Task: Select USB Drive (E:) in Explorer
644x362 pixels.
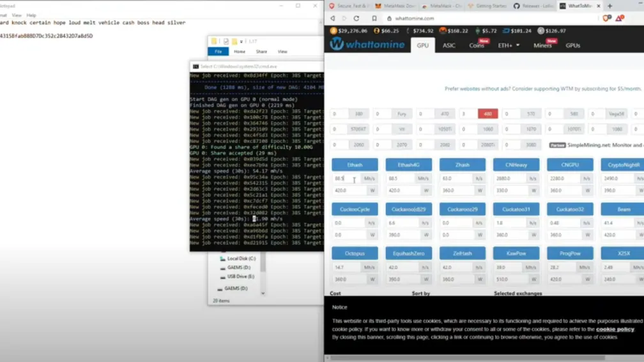Action: point(237,276)
